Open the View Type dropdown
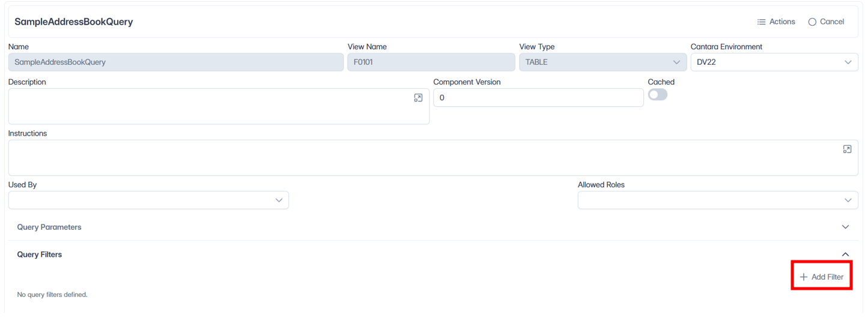Image resolution: width=868 pixels, height=318 pixels. point(602,62)
